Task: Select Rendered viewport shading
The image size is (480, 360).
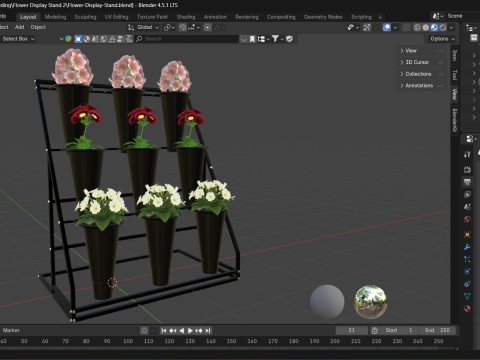Action: click(443, 27)
